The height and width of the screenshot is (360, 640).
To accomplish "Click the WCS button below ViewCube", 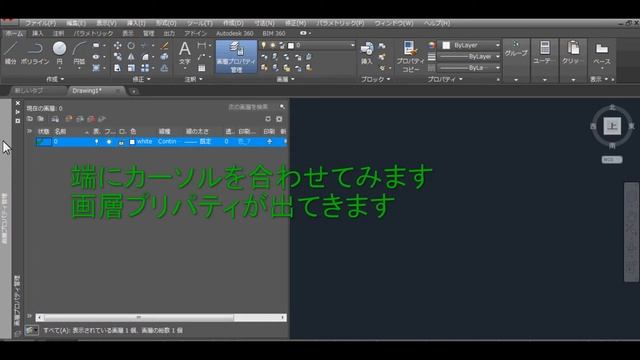I will click(611, 160).
